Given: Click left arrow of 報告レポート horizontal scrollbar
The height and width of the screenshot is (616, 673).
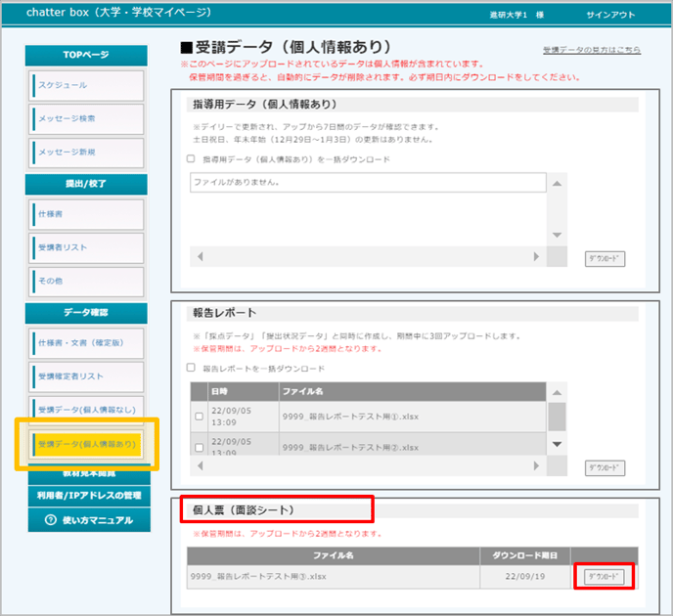Looking at the screenshot, I should coord(200,467).
